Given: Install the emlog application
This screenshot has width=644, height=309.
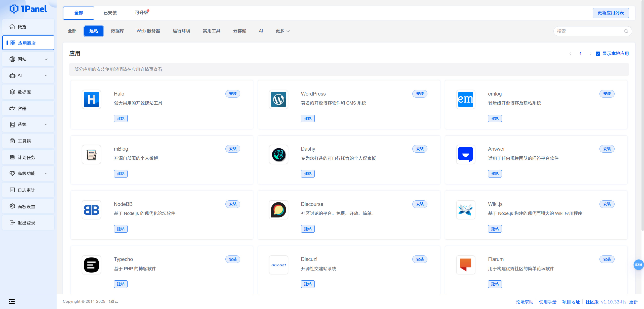Looking at the screenshot, I should coord(607,94).
